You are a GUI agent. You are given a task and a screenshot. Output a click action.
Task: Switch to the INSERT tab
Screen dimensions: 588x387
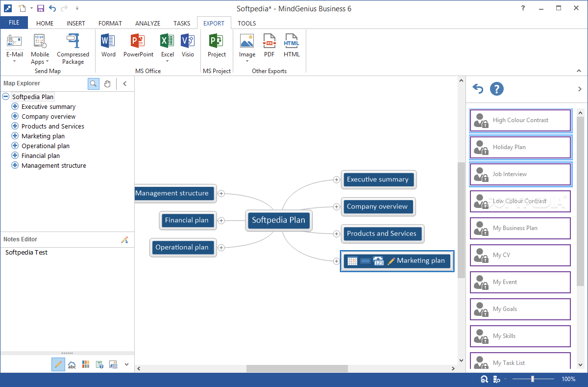76,23
